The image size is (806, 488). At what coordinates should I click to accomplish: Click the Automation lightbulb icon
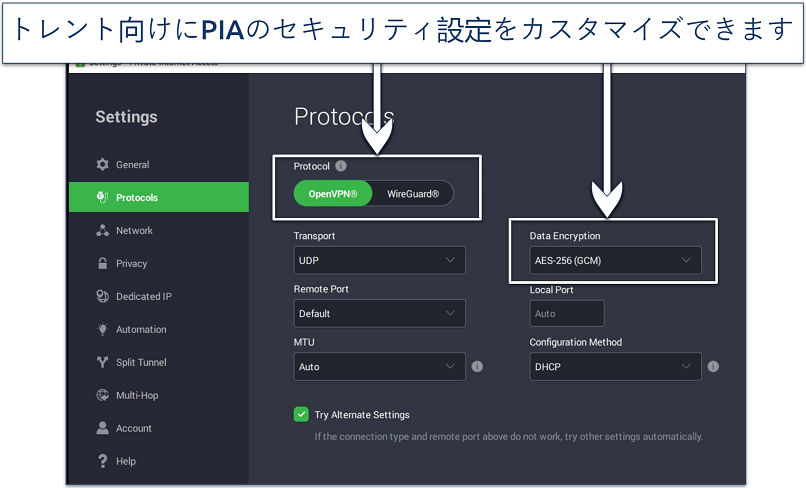click(x=102, y=330)
